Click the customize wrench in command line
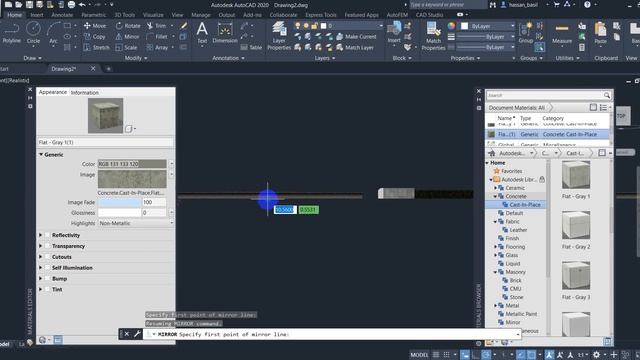The height and width of the screenshot is (360, 640). [x=137, y=334]
